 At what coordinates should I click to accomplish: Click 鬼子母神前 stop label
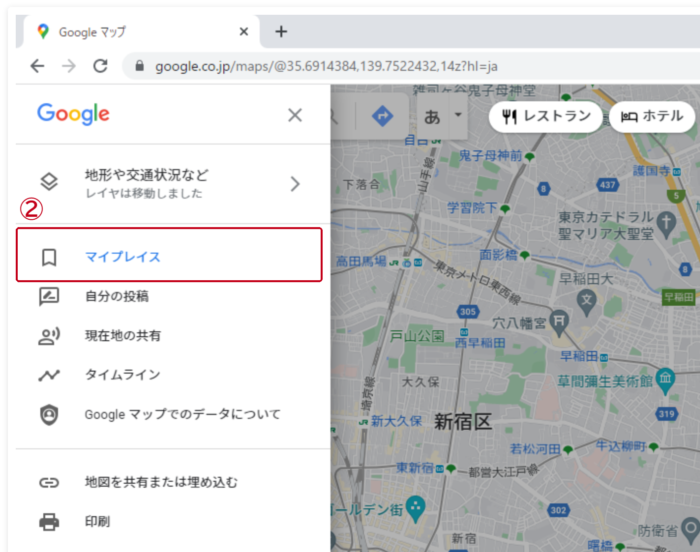pyautogui.click(x=491, y=156)
